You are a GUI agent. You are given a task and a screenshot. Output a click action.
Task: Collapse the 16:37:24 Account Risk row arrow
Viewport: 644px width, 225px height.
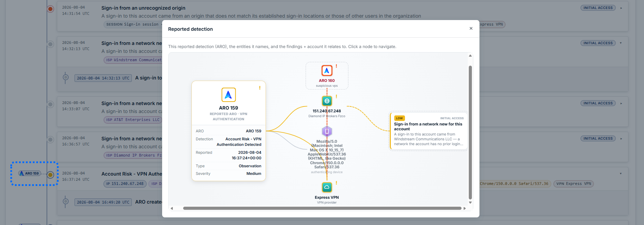pyautogui.click(x=621, y=174)
